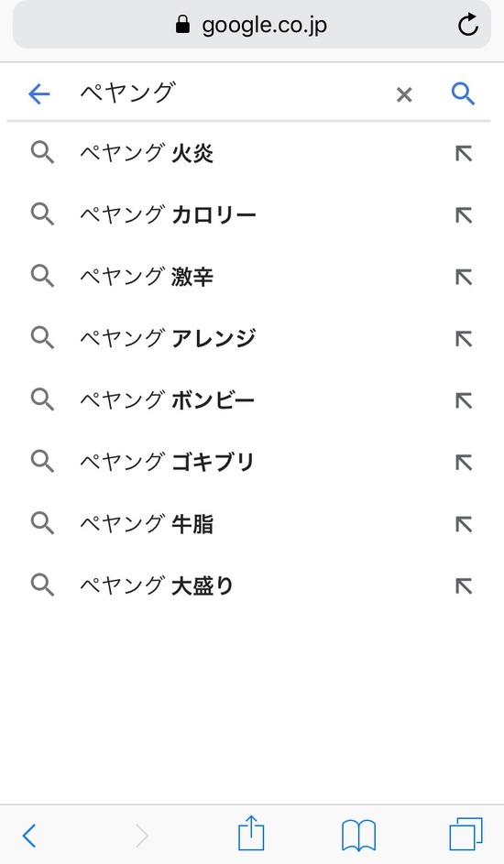Pick the ペヤング 大盛り suggestion
Viewport: 504px width, 864px height.
(x=252, y=585)
